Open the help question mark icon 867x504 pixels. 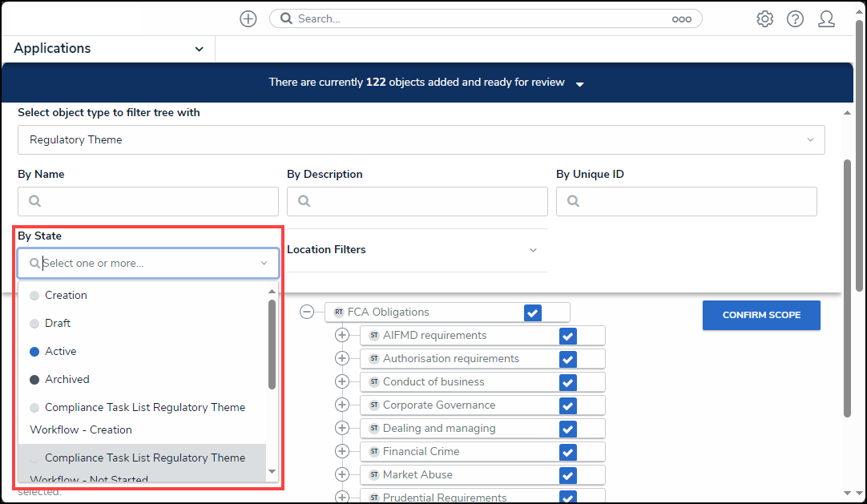[795, 19]
